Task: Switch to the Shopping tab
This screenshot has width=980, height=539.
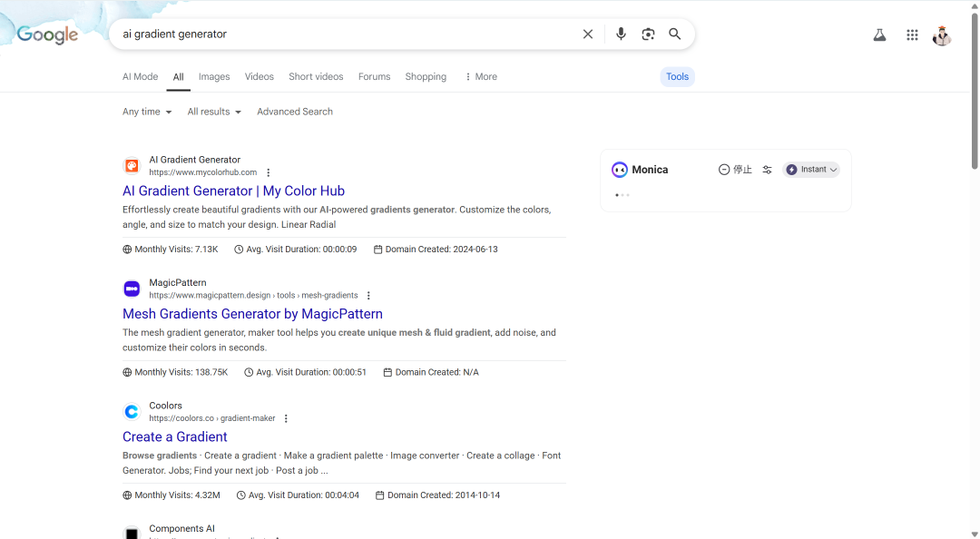Action: (x=426, y=76)
